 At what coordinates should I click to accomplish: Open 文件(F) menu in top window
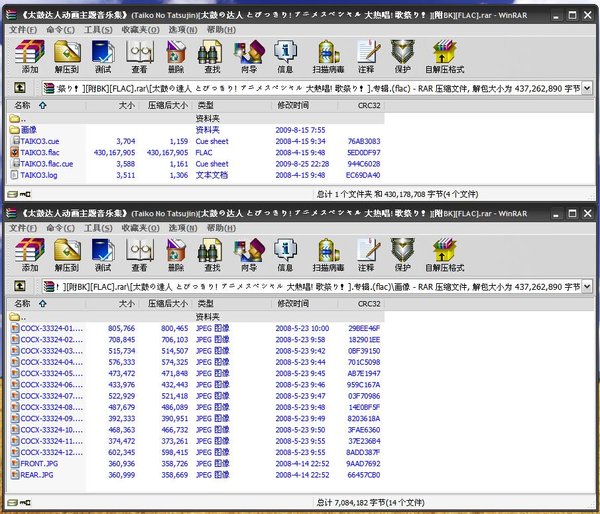click(23, 30)
